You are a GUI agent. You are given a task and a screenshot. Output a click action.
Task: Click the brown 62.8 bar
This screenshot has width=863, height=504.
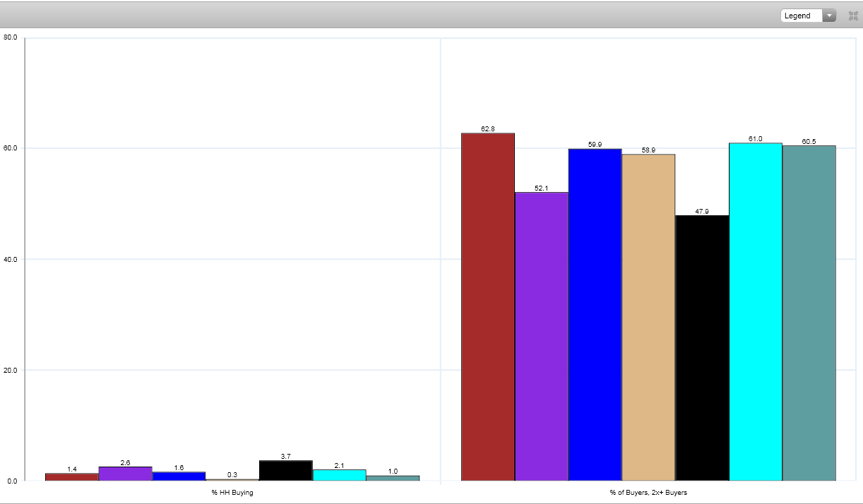pos(487,307)
